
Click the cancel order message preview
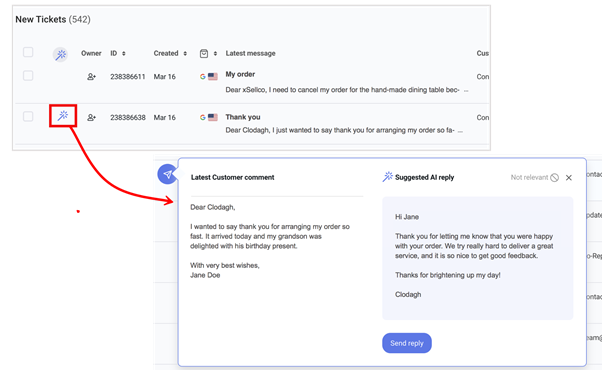tap(342, 90)
